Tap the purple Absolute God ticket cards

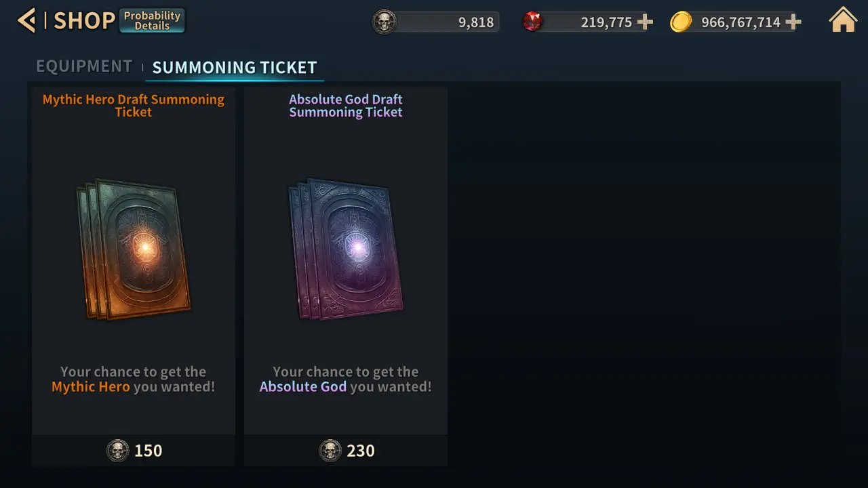click(346, 249)
